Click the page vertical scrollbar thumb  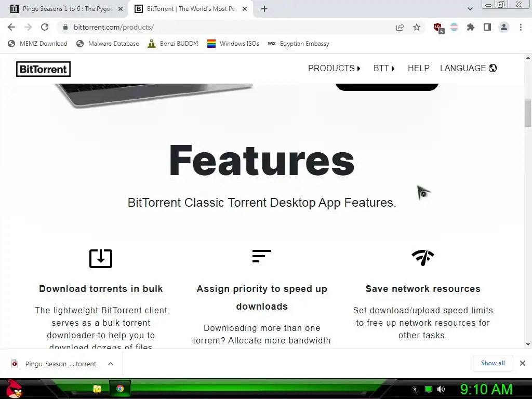coord(528,113)
